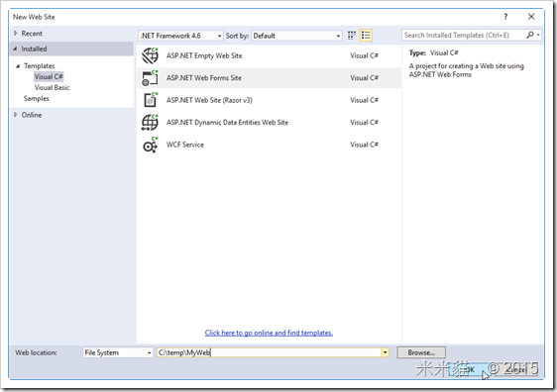This screenshot has height=392, width=557.
Task: Select ASP.NET Web Site (Razor v3) label
Action: point(209,100)
